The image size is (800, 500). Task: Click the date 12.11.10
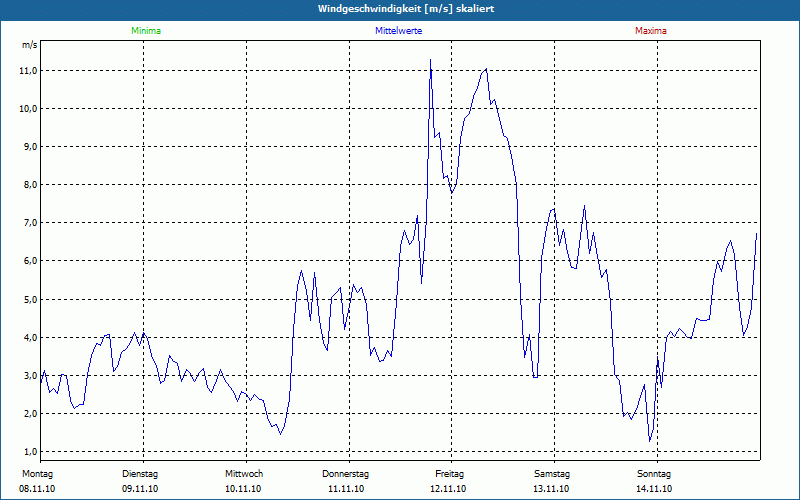point(448,489)
